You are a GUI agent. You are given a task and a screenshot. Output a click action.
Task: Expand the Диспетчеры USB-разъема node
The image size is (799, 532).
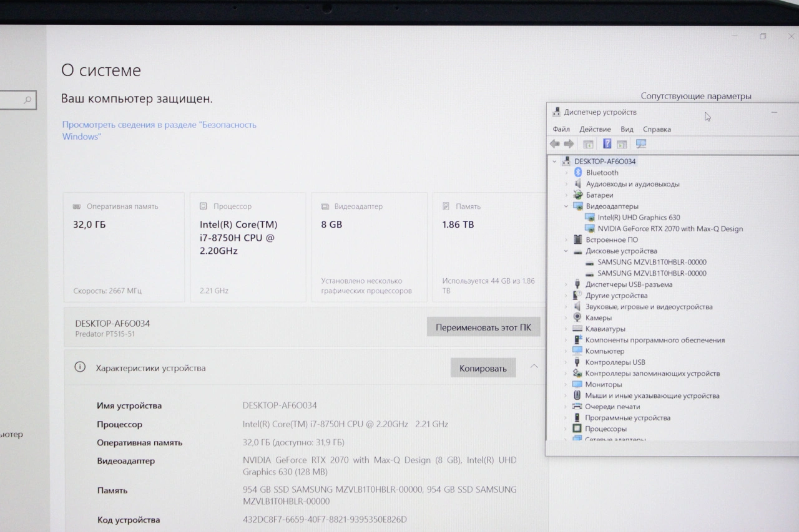(566, 284)
